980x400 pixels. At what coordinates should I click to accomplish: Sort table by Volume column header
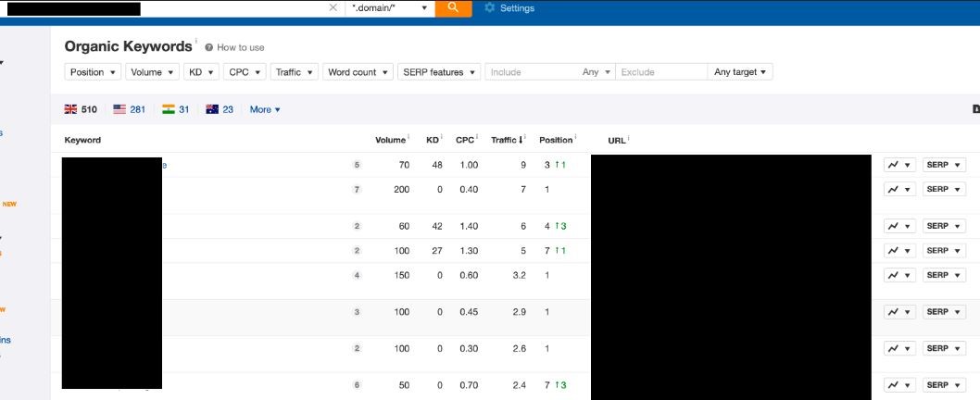[390, 140]
